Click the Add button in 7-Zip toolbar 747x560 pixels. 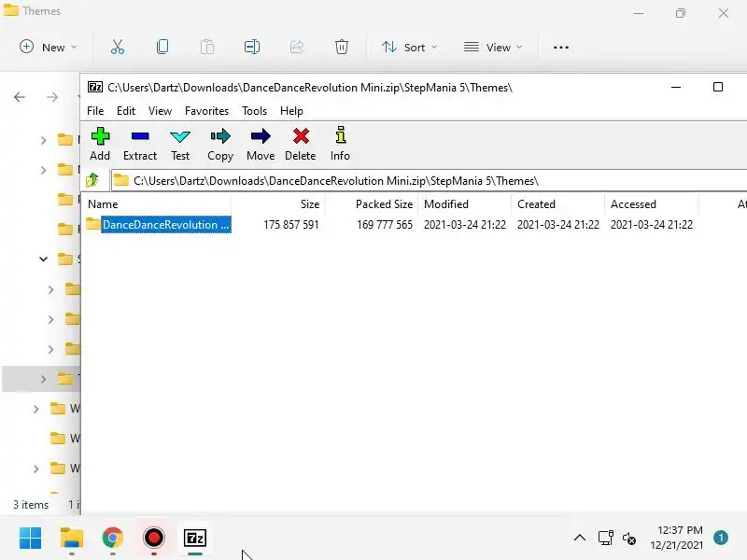[100, 144]
